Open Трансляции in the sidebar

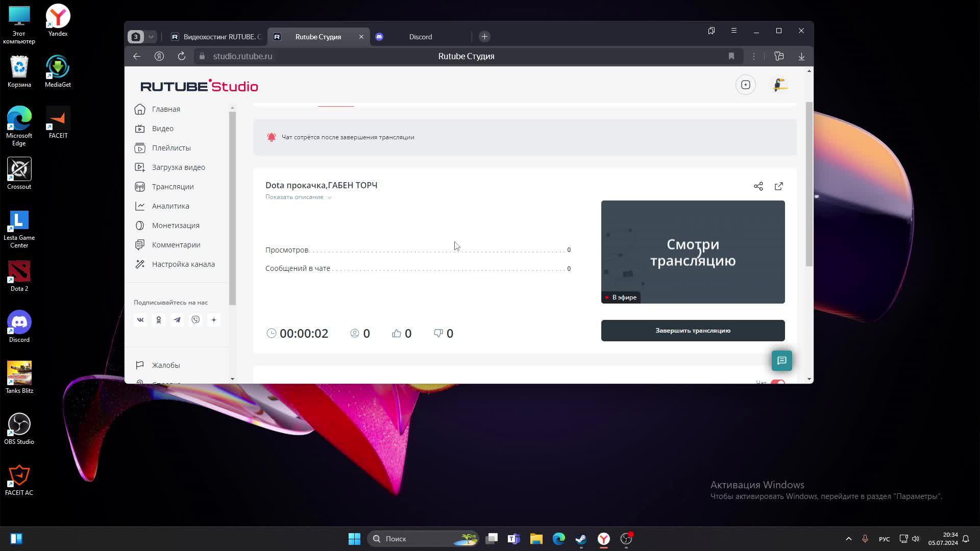click(173, 187)
